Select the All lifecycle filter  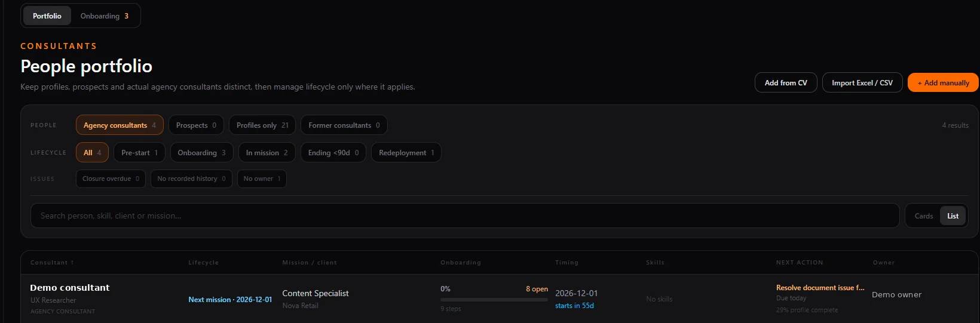tap(92, 153)
